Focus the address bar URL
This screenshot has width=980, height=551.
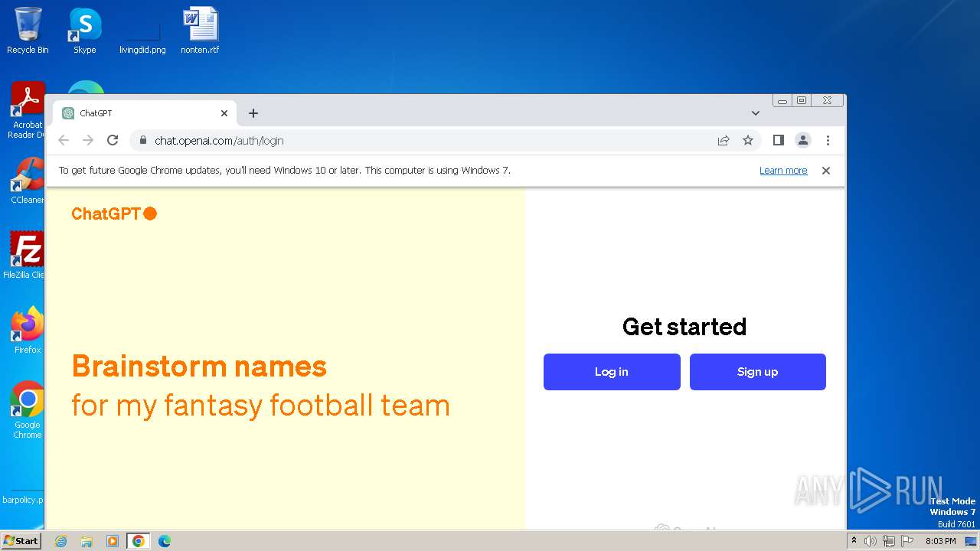[219, 141]
